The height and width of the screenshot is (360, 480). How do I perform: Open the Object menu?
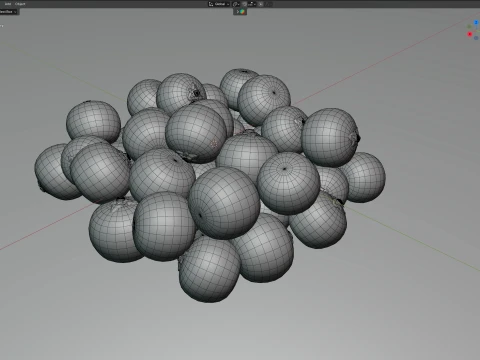[x=20, y=4]
